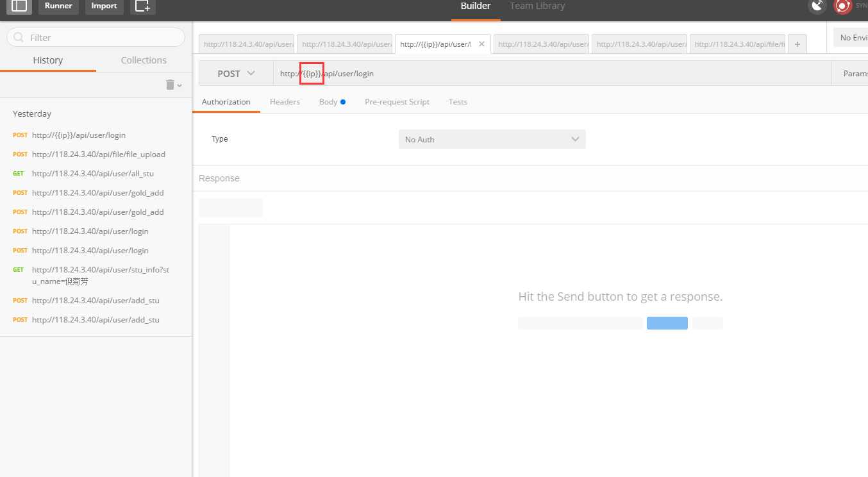Click the request URL input field

click(x=551, y=74)
